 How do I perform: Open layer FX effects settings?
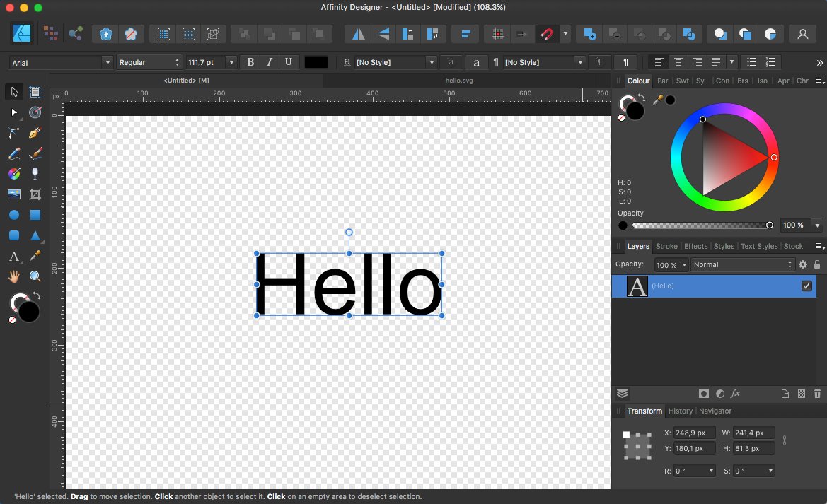pos(736,394)
